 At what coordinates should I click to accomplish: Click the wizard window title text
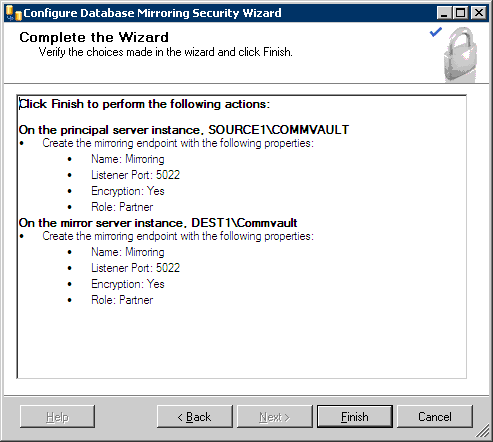(x=152, y=13)
